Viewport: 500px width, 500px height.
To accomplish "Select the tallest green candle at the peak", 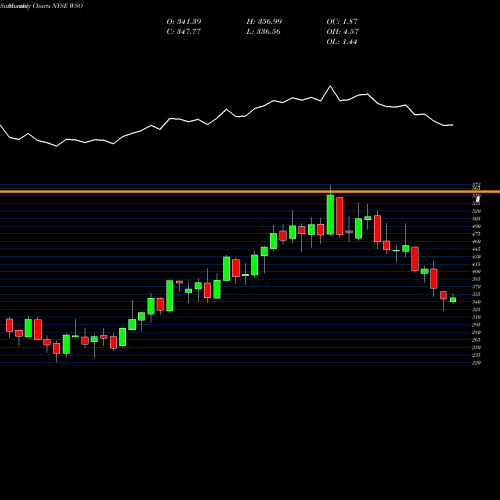I will click(x=330, y=215).
